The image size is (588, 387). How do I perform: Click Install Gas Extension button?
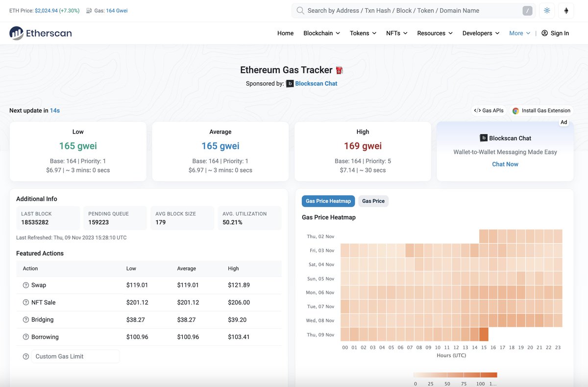click(541, 111)
